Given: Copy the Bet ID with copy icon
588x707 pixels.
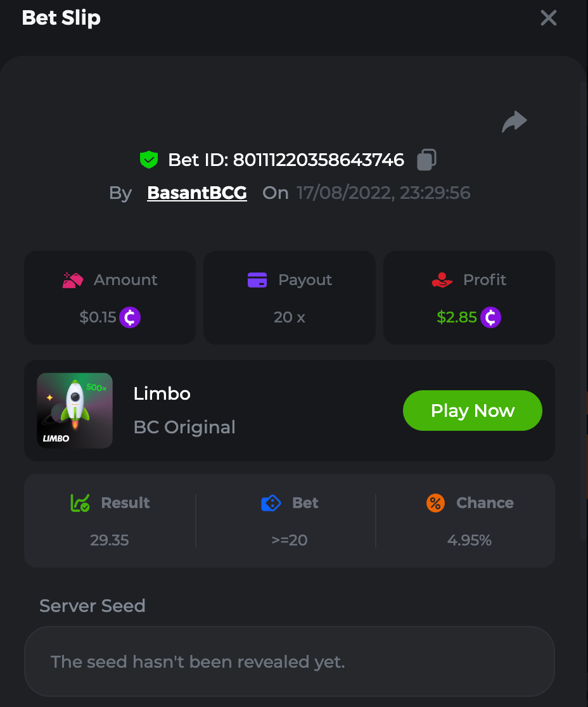Looking at the screenshot, I should 426,160.
